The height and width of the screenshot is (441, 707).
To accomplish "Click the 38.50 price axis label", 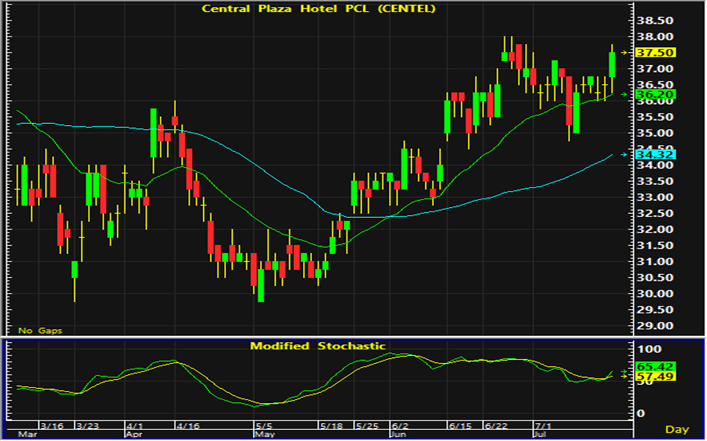I will (654, 20).
